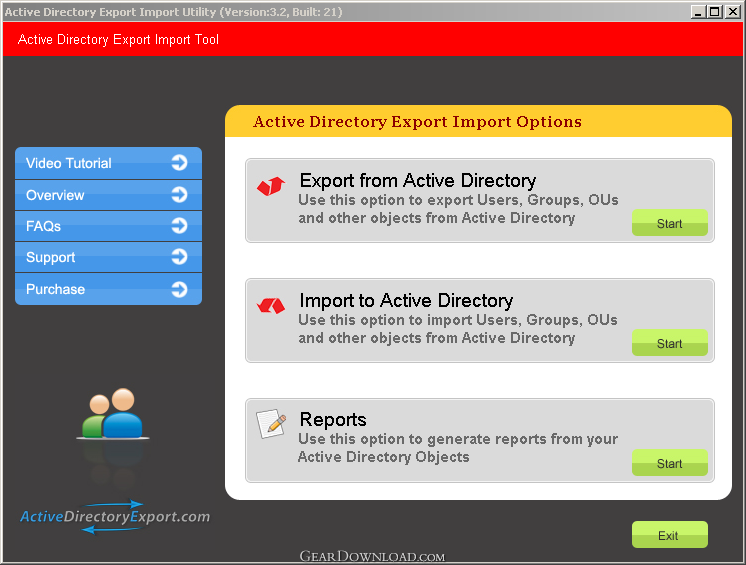Click the arrow icon beside Purchase

click(179, 289)
